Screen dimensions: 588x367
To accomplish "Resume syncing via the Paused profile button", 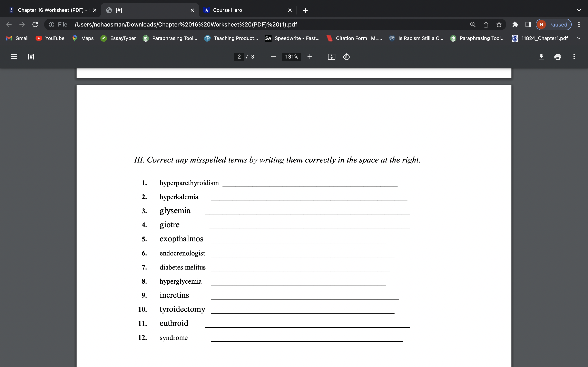I will 553,24.
